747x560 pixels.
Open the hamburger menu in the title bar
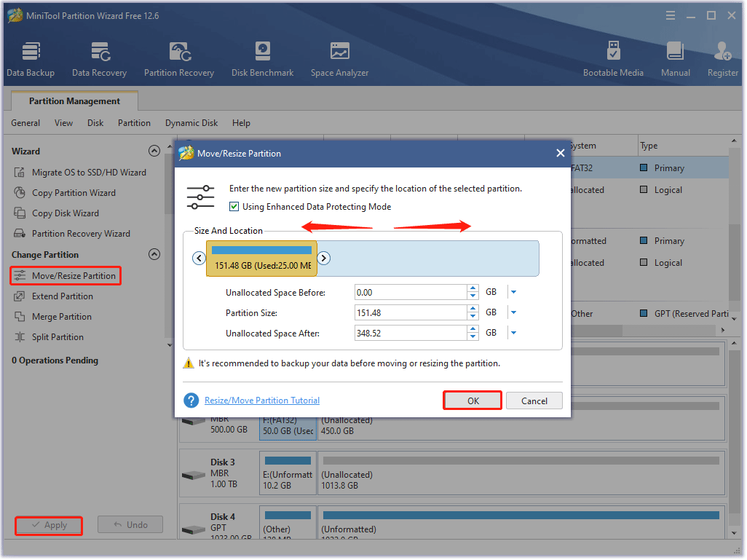click(671, 16)
